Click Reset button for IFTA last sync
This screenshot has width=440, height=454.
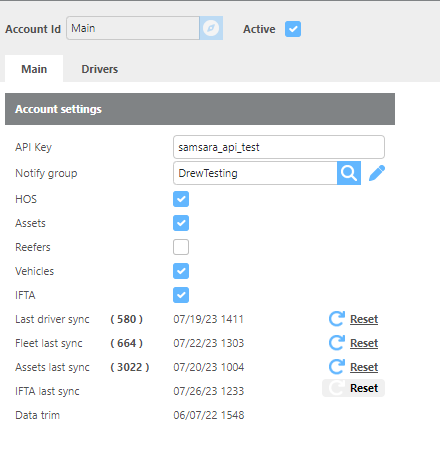point(353,388)
